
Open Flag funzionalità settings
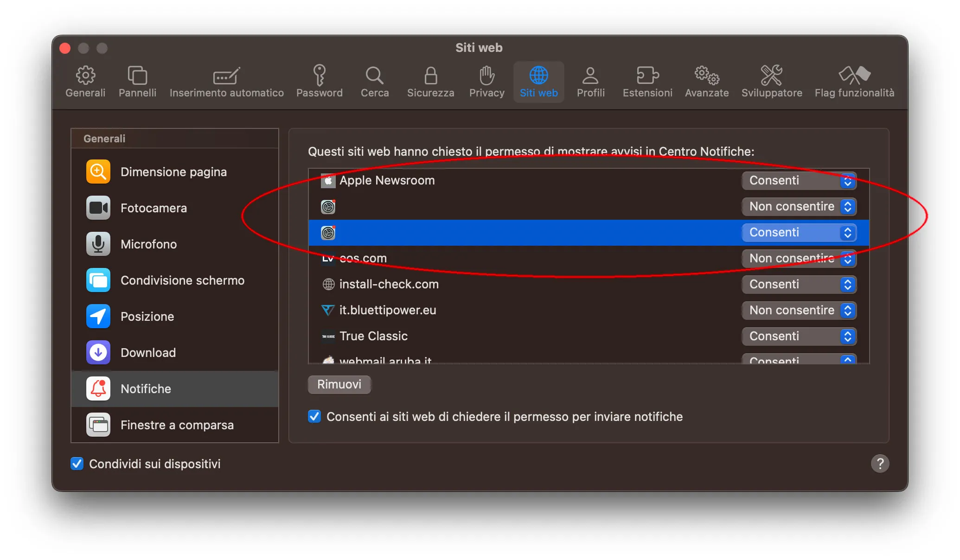tap(854, 82)
